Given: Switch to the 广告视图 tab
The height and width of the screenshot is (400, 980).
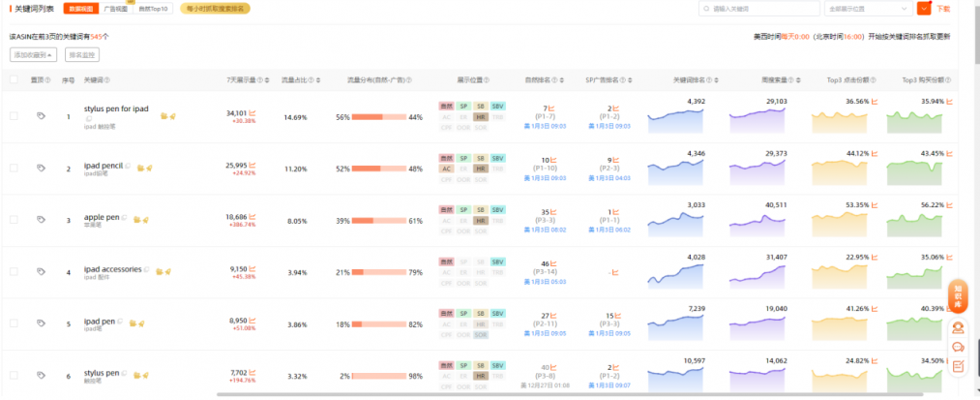Looking at the screenshot, I should (116, 9).
